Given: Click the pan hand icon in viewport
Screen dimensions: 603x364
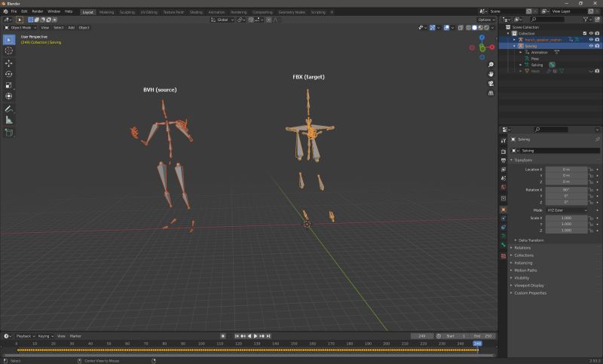Looking at the screenshot, I should [491, 74].
